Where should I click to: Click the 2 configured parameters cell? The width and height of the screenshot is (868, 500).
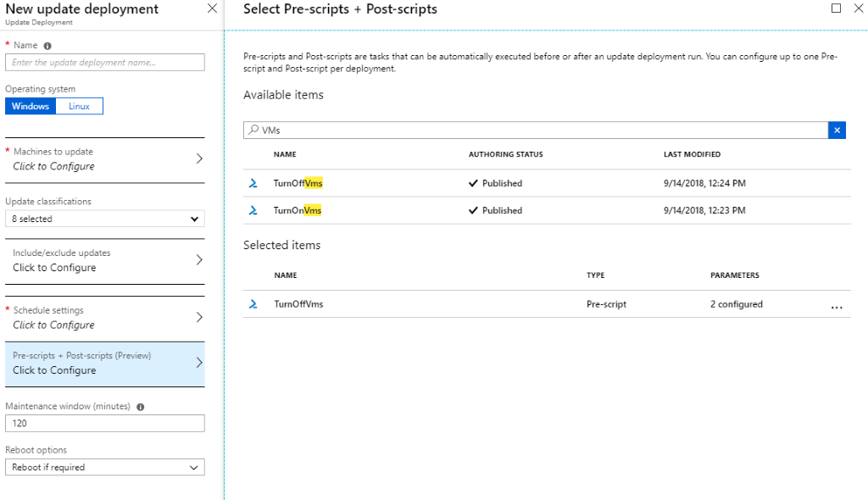pyautogui.click(x=737, y=304)
